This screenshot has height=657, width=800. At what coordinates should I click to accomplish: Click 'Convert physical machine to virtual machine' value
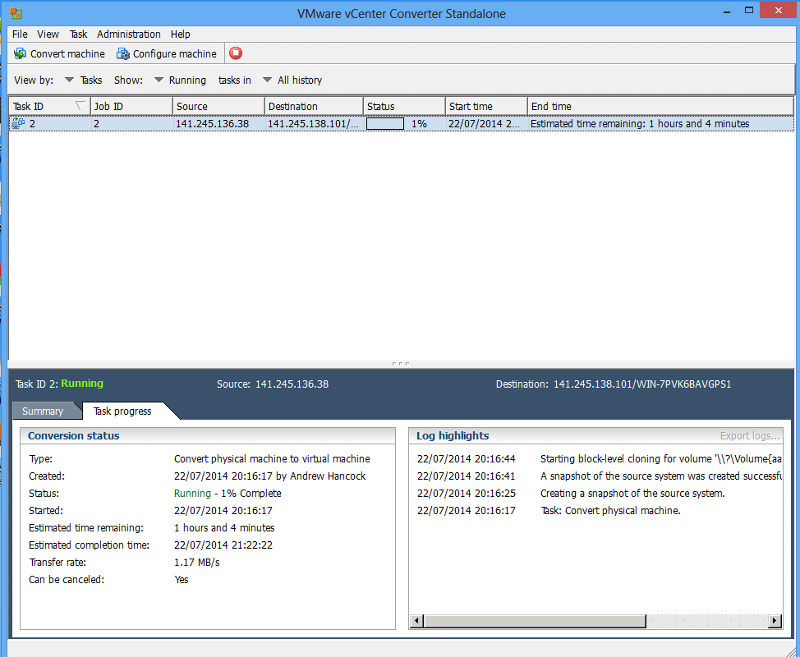pyautogui.click(x=272, y=459)
